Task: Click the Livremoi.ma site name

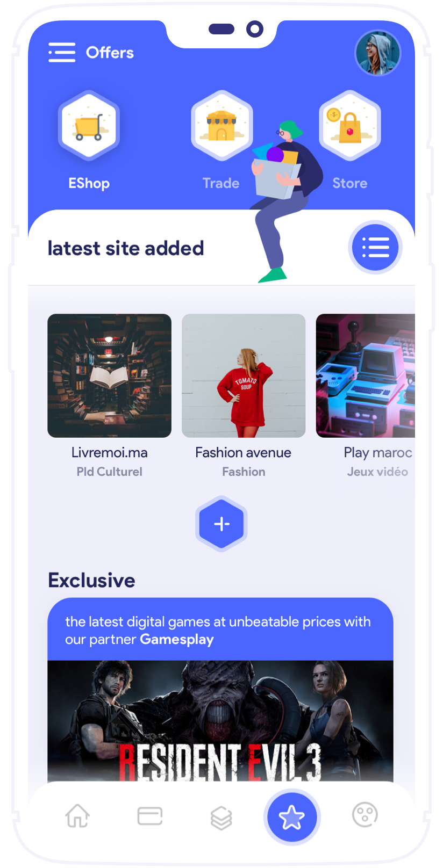Action: coord(110,453)
